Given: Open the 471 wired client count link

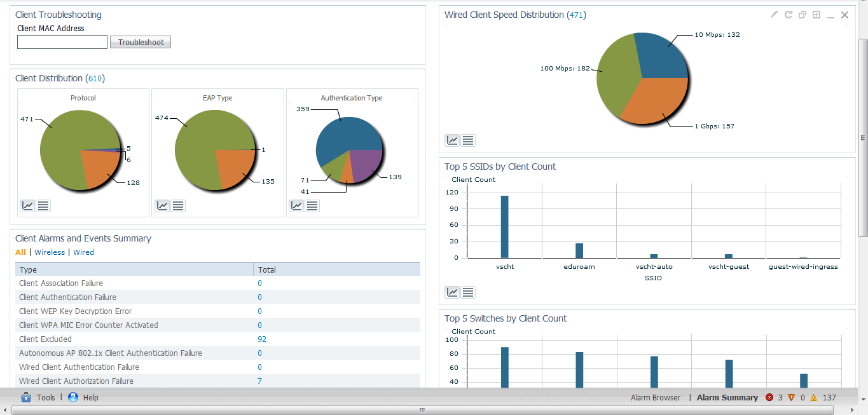Looking at the screenshot, I should pyautogui.click(x=577, y=15).
